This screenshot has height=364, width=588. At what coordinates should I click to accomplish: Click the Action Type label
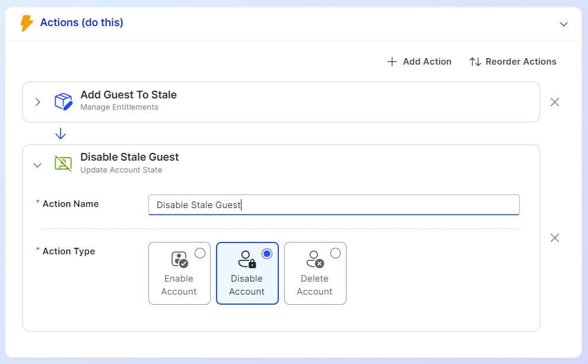click(69, 251)
